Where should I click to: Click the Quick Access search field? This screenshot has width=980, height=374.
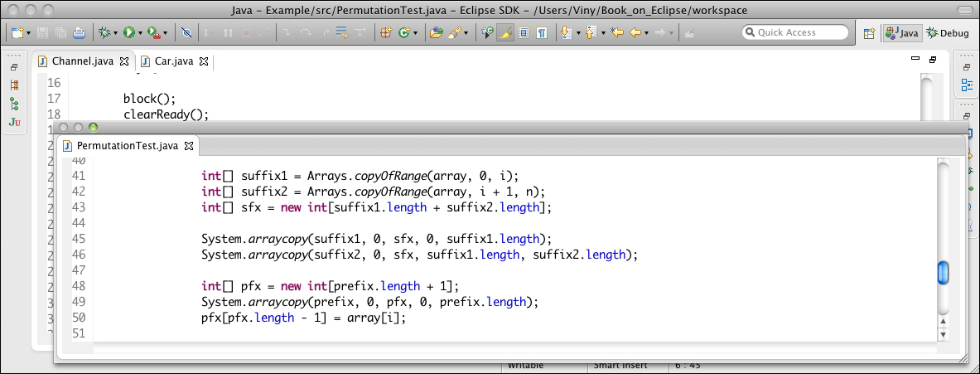[795, 32]
